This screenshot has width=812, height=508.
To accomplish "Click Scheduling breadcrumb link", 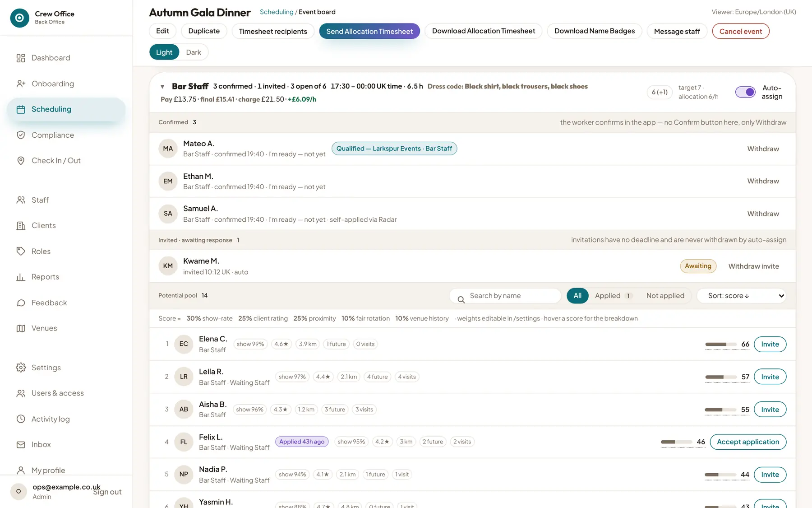I will tap(277, 12).
